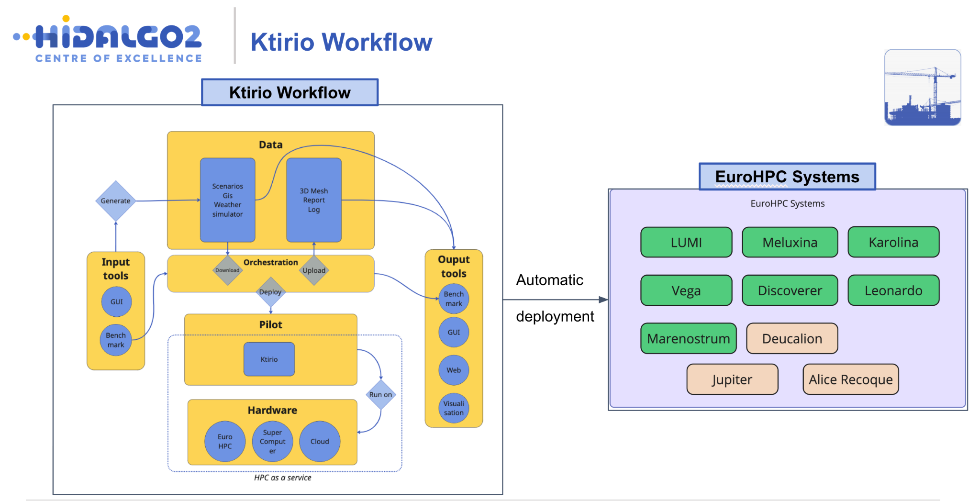Select the Benchmark circle in Input tools
980x501 pixels.
(x=116, y=340)
